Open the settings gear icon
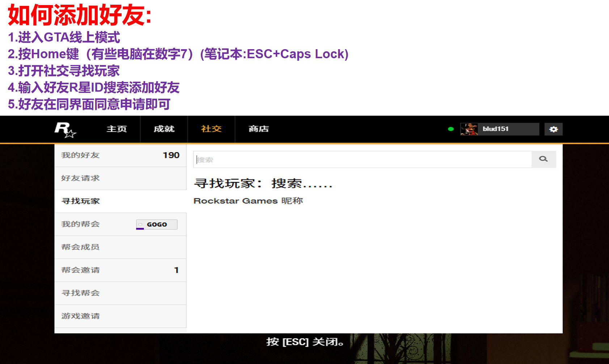The height and width of the screenshot is (364, 609). [553, 129]
